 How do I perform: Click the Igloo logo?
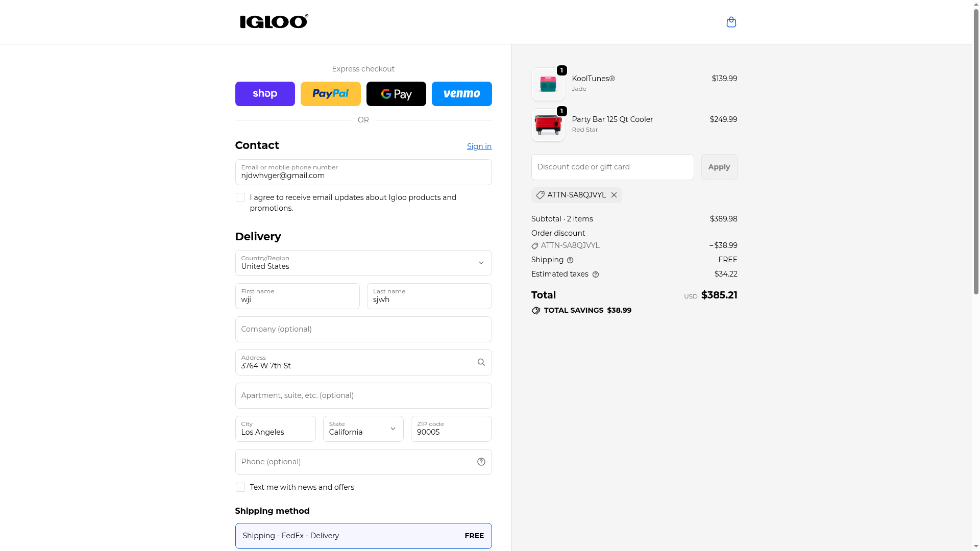[274, 21]
